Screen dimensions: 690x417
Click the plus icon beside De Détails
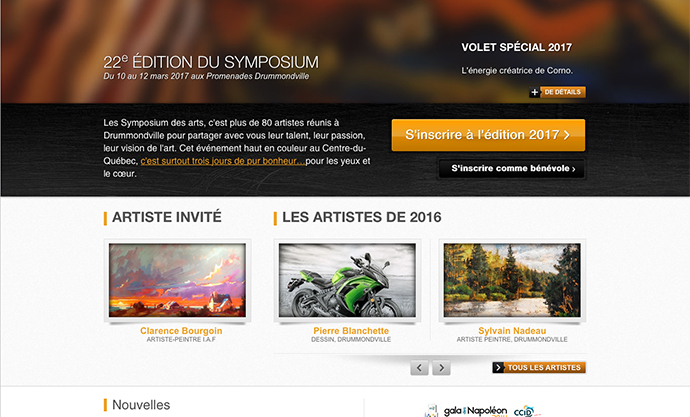(534, 92)
